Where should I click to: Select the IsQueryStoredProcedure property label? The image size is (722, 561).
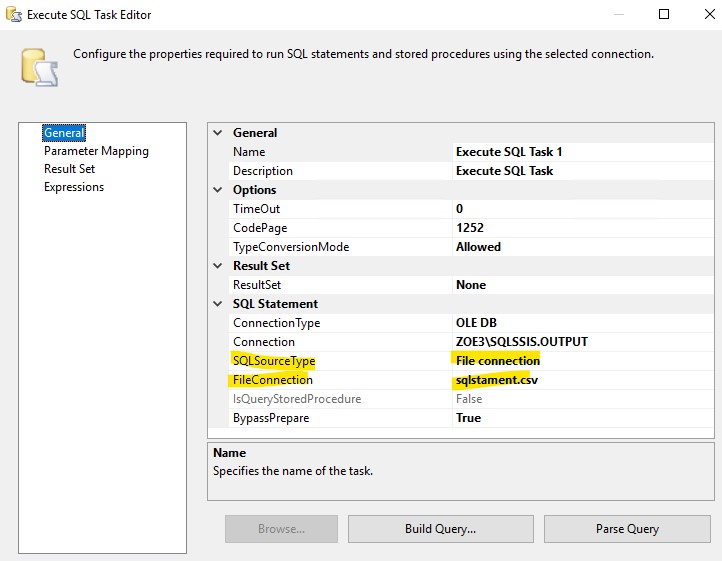click(x=297, y=399)
